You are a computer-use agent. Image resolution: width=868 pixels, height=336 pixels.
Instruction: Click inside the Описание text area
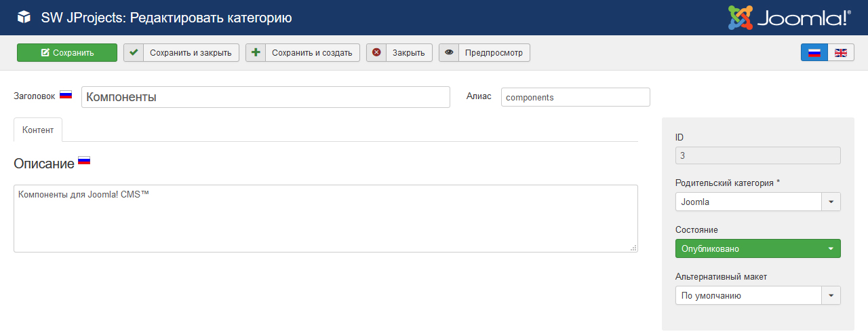click(x=325, y=219)
